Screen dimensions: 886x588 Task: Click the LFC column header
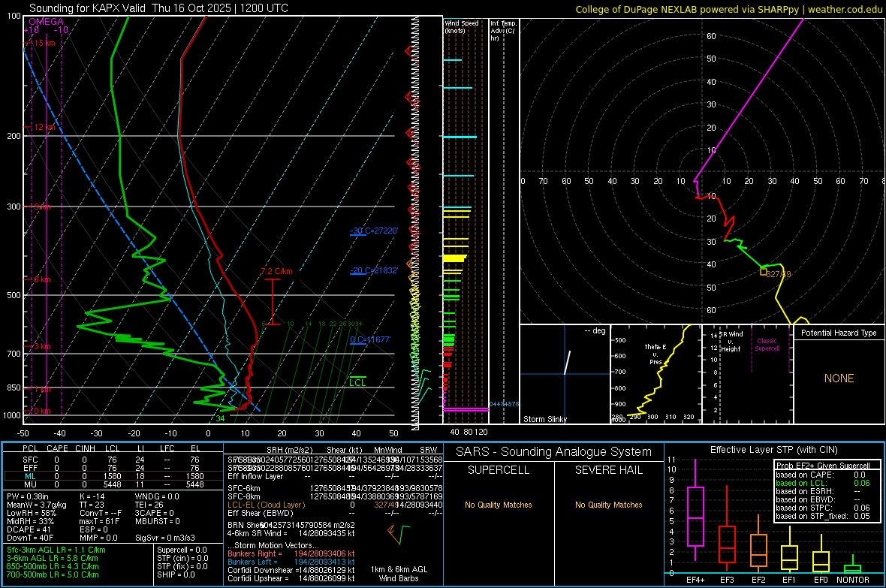pyautogui.click(x=167, y=448)
